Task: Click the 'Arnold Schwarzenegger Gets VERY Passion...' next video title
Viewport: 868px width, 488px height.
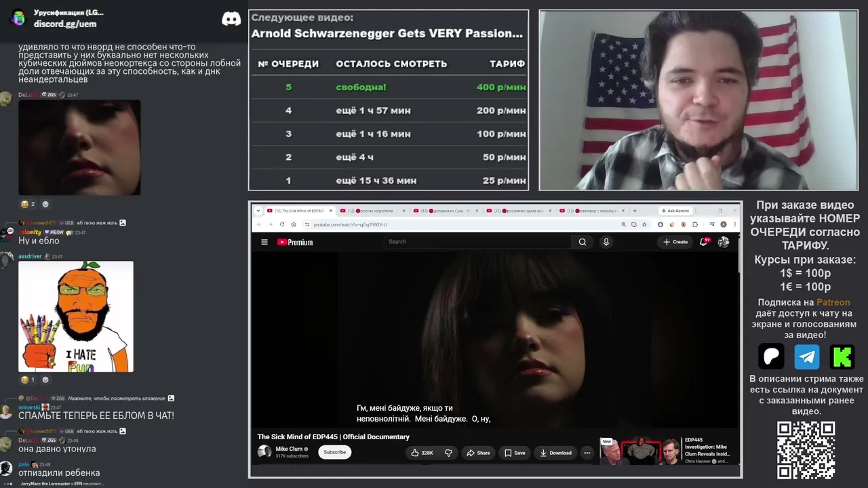Action: coord(387,33)
